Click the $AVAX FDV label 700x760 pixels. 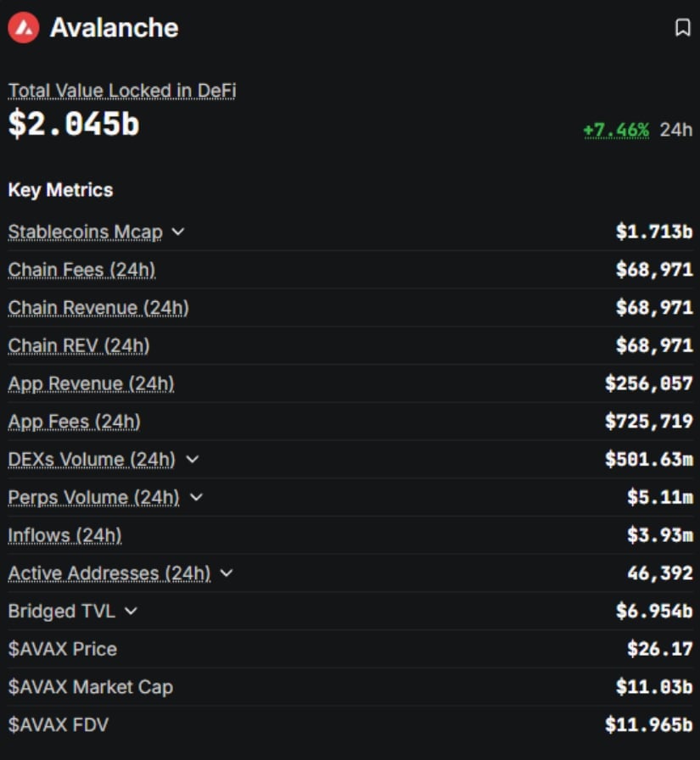[x=59, y=724]
